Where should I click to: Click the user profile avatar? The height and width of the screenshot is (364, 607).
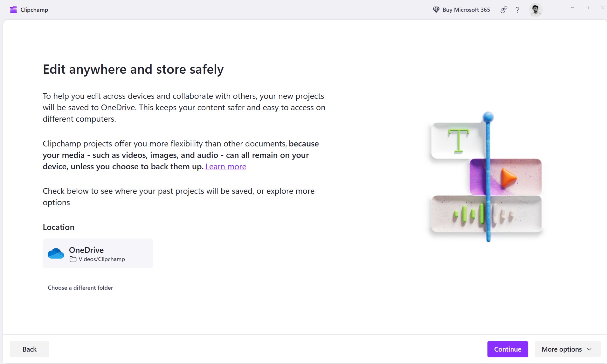(x=535, y=10)
